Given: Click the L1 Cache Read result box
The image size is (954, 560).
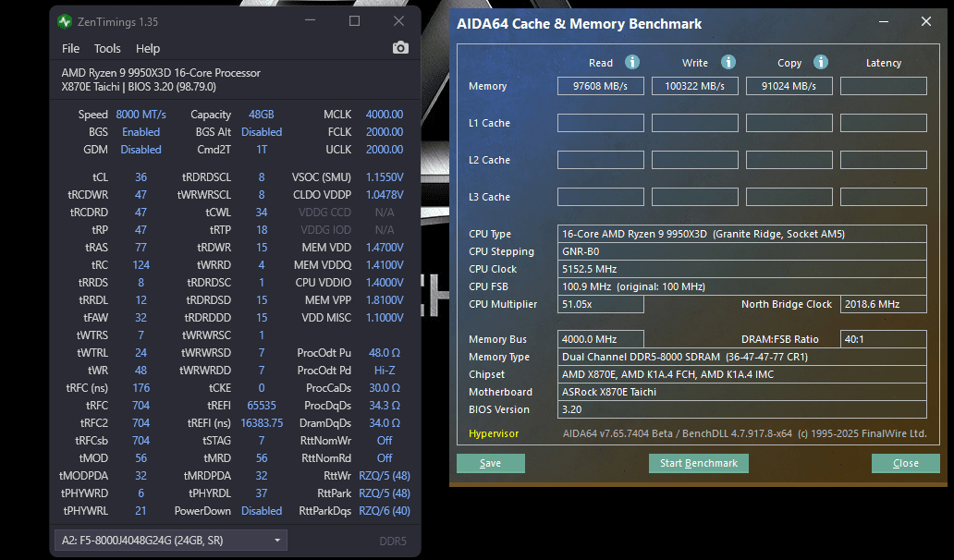Looking at the screenshot, I should pos(601,123).
